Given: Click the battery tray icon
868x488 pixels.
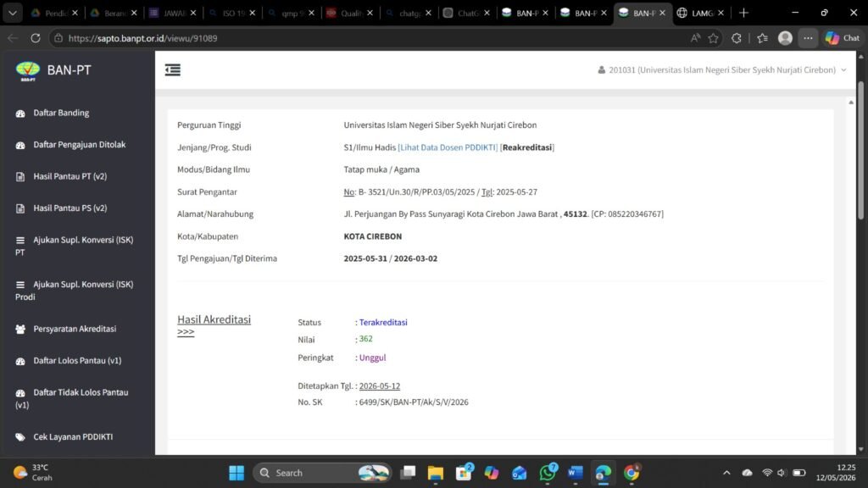Looking at the screenshot, I should coord(798,473).
